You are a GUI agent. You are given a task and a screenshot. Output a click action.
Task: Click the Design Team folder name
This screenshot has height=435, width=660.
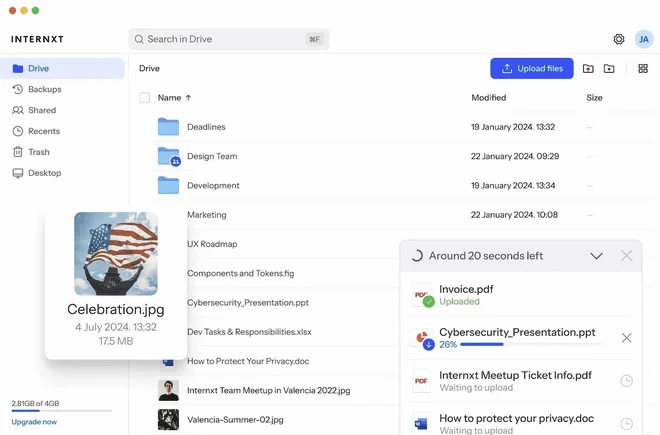(212, 156)
